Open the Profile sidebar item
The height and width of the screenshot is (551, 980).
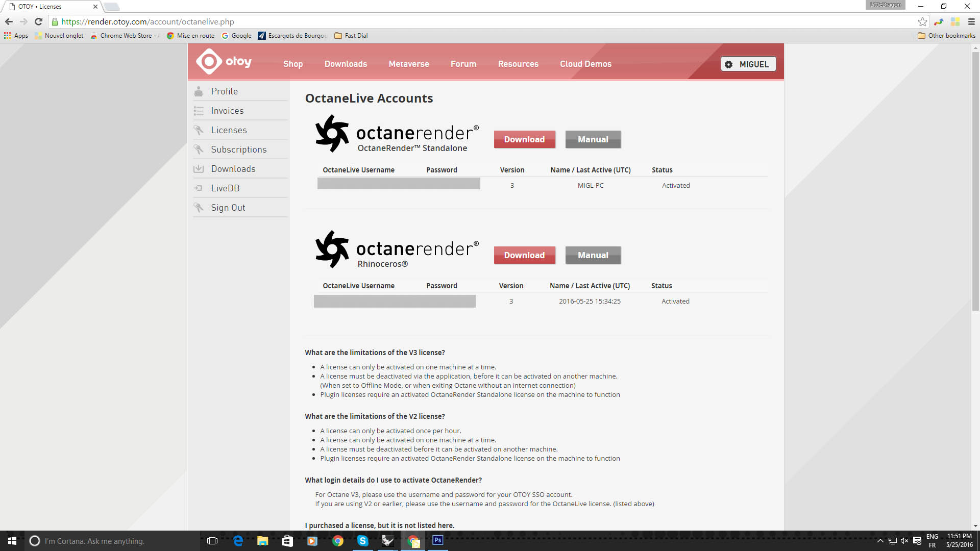(224, 91)
